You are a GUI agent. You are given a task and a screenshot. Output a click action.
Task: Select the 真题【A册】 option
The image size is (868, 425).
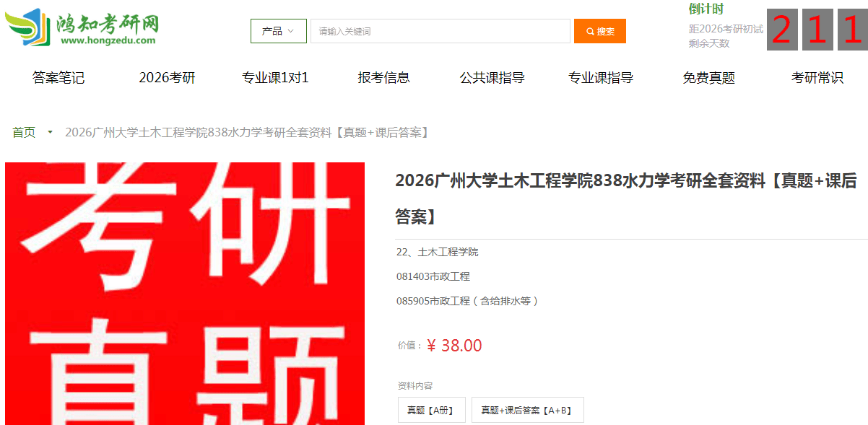click(x=430, y=410)
